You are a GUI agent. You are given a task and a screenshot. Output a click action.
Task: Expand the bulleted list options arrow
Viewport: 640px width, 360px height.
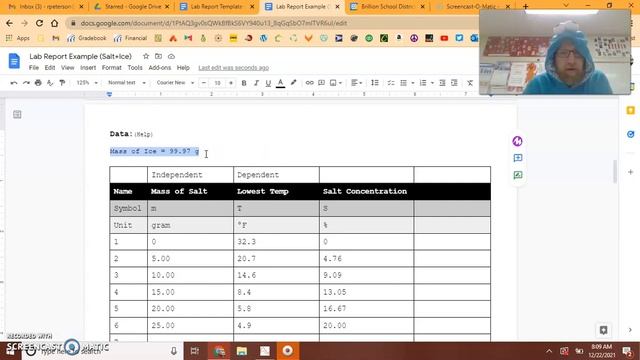click(x=413, y=83)
